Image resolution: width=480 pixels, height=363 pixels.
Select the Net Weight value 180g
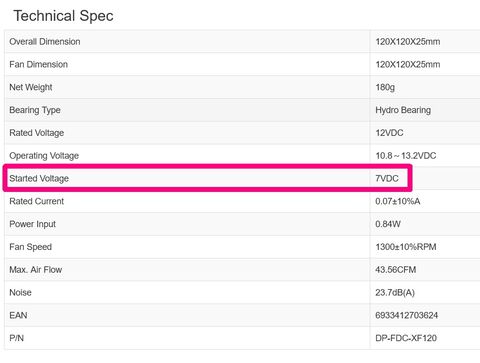[x=385, y=87]
